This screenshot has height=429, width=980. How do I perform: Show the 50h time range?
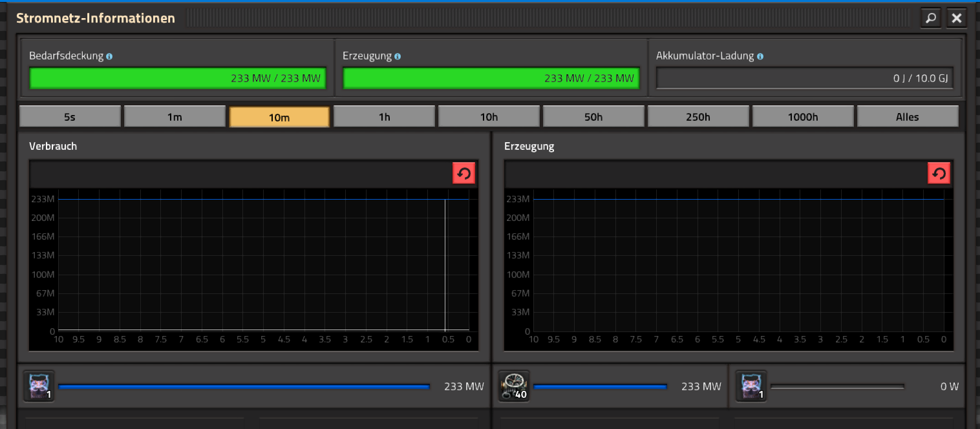tap(593, 117)
